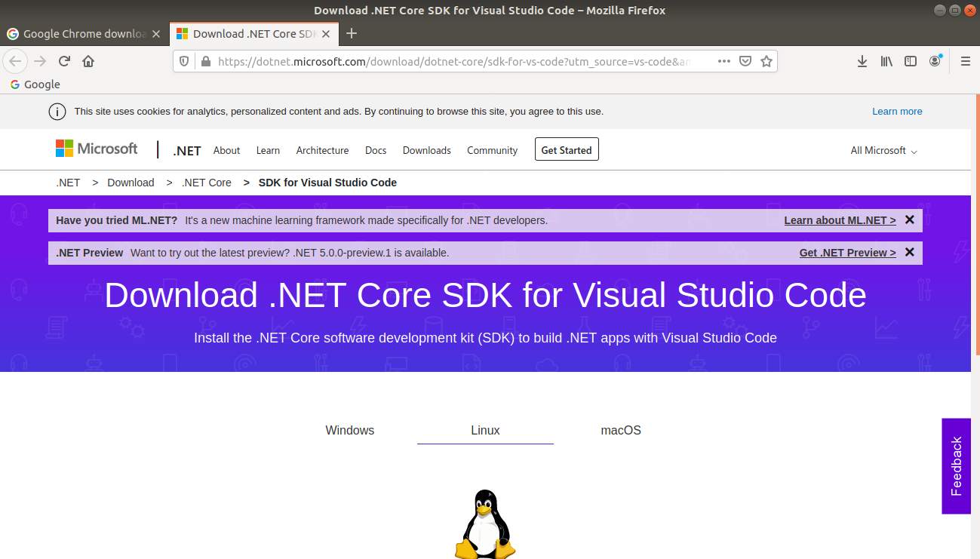Show site security padlock info

click(205, 61)
